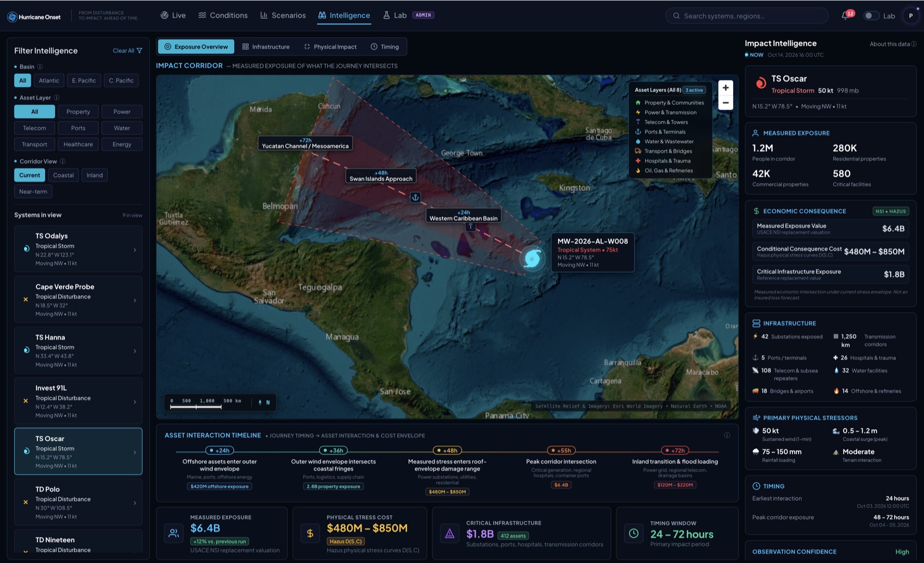
Task: Click the Hurricane Onset logo icon
Action: click(12, 17)
